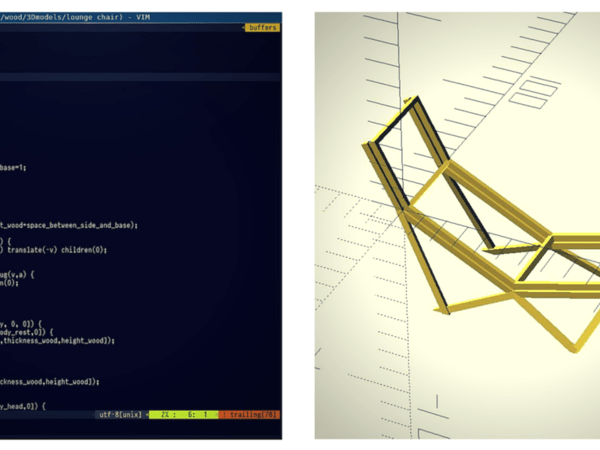Click the code line ending in base=1;
The image size is (600, 450).
click(x=15, y=168)
